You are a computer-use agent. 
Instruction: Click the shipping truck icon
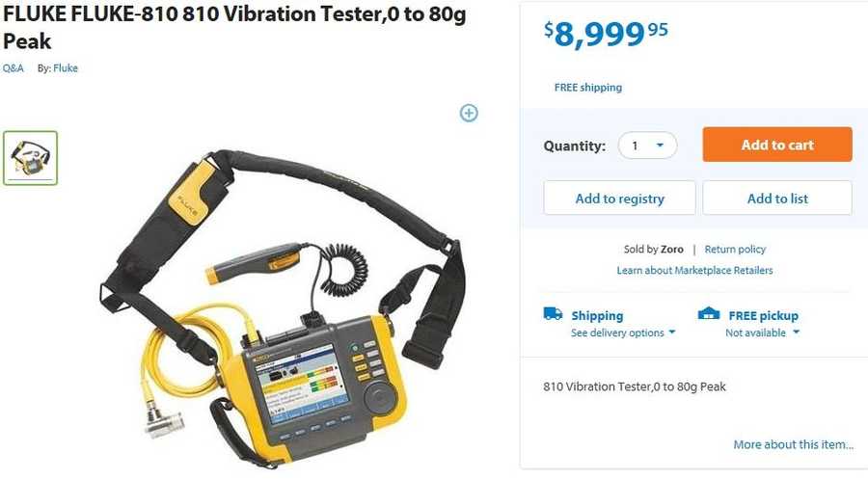click(x=553, y=314)
